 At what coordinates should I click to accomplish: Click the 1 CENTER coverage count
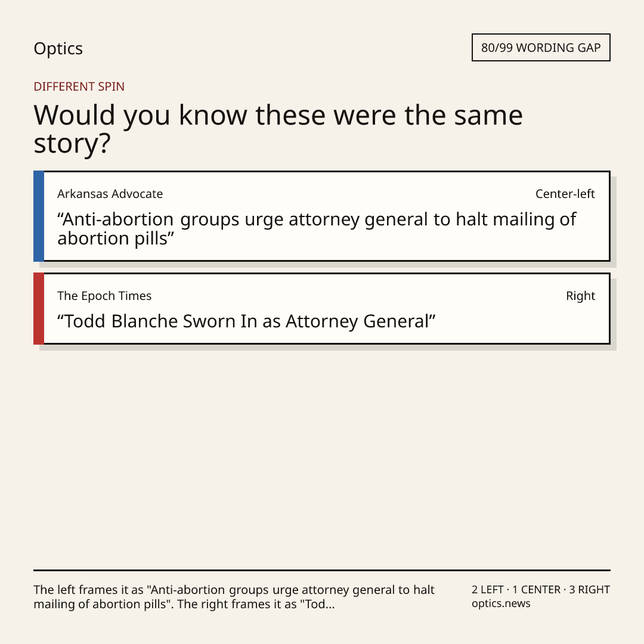536,590
